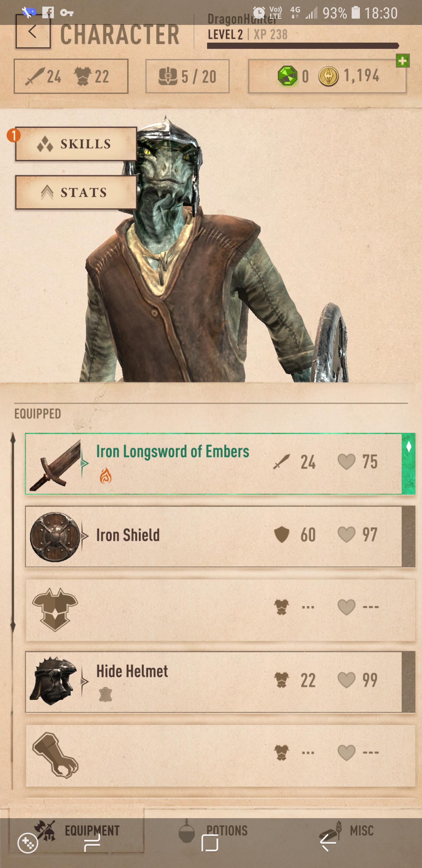
Task: Tap the Hide Helmet item image
Action: pos(54,681)
